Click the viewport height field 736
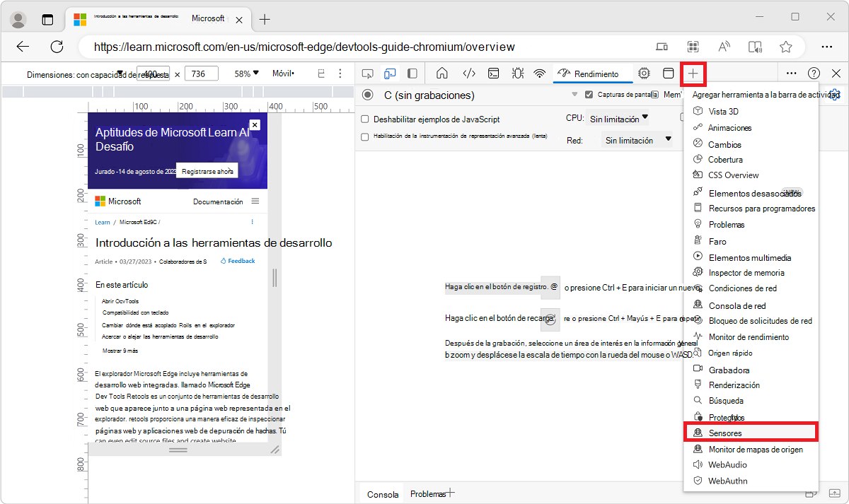 [x=202, y=74]
